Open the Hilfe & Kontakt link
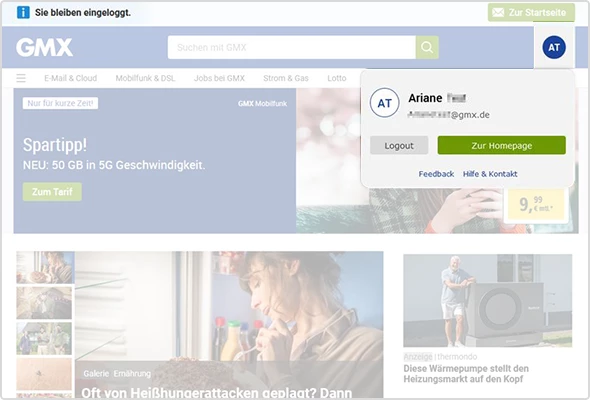The height and width of the screenshot is (400, 590). coord(490,174)
